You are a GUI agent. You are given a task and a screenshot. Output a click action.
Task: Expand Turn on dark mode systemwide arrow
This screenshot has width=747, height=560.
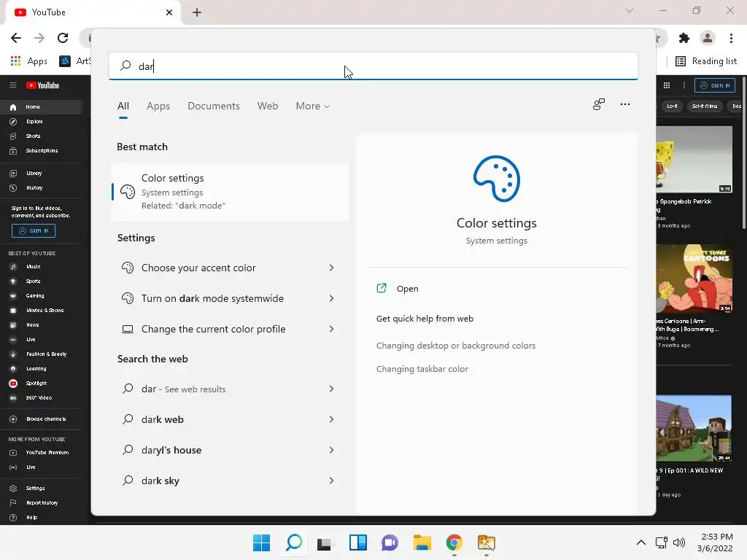pos(332,298)
